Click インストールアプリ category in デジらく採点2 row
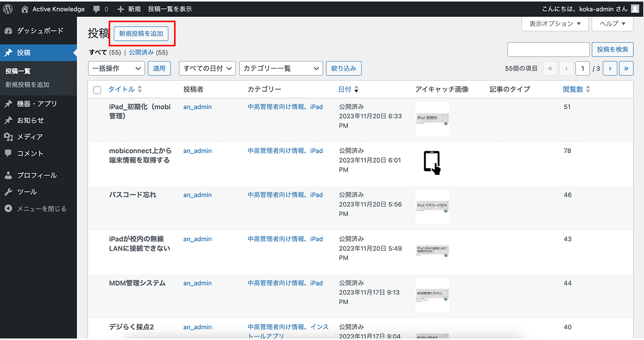 288,331
